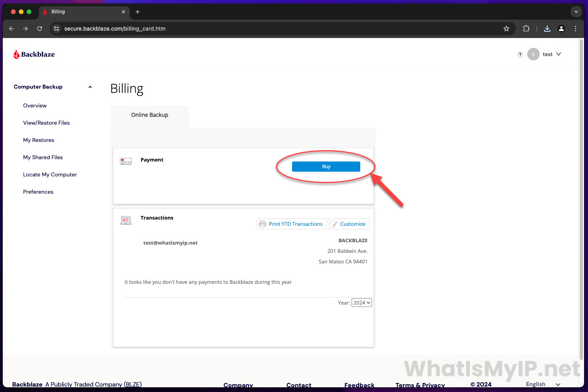Viewport: 588px width, 392px height.
Task: Click Feedback in the footer
Action: 359,385
